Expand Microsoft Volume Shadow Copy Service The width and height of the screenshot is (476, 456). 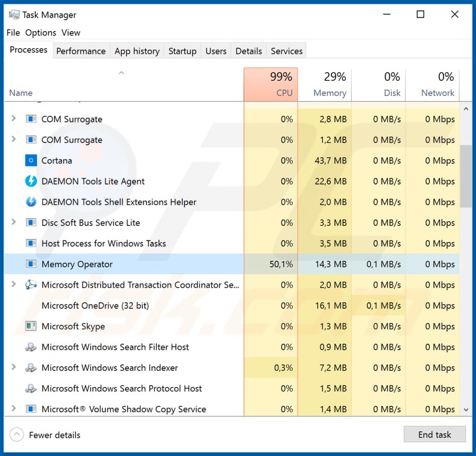(13, 408)
